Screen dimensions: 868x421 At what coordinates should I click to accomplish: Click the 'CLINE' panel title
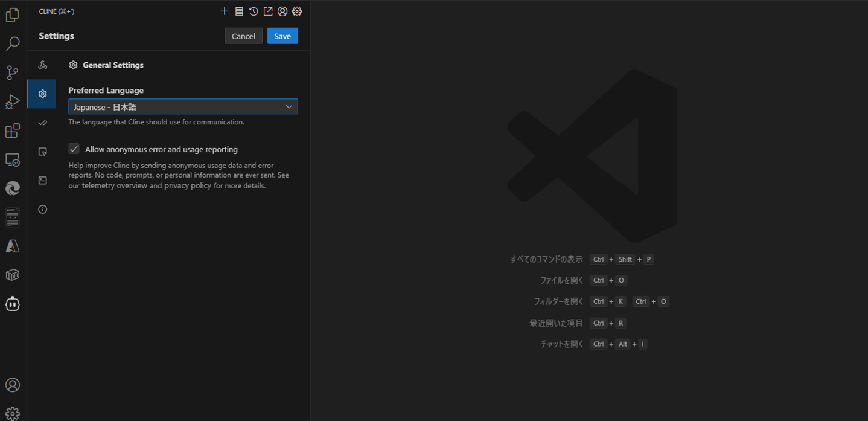(x=57, y=11)
